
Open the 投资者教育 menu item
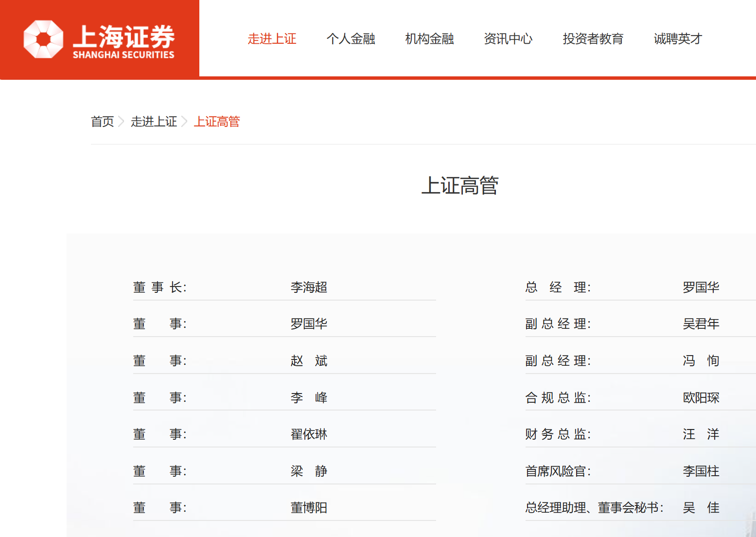click(x=593, y=39)
